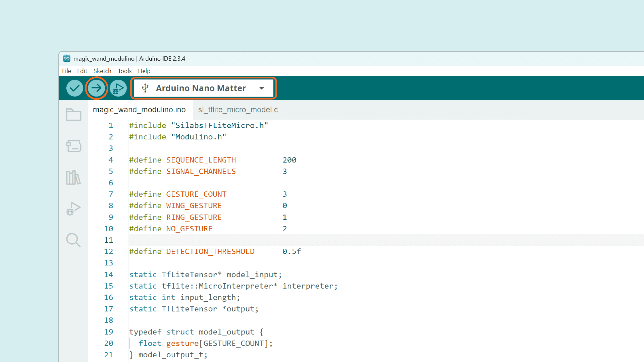Click the Arduino IDE logo in title bar

tap(66, 59)
